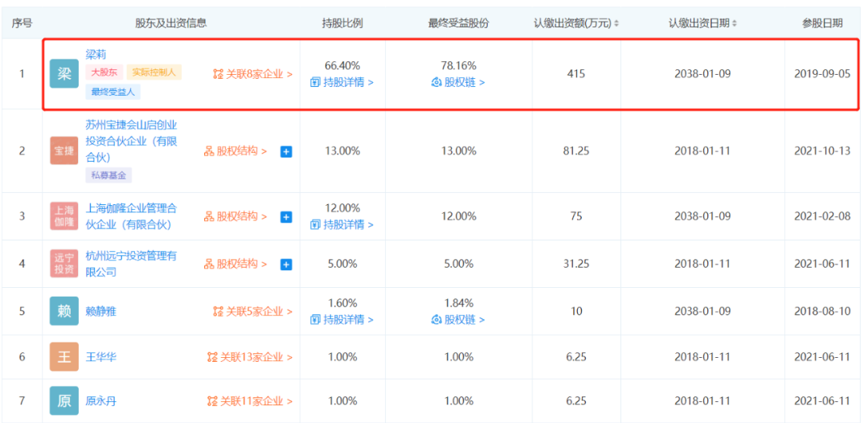Click the 大股东 tag on 梁莉

104,72
